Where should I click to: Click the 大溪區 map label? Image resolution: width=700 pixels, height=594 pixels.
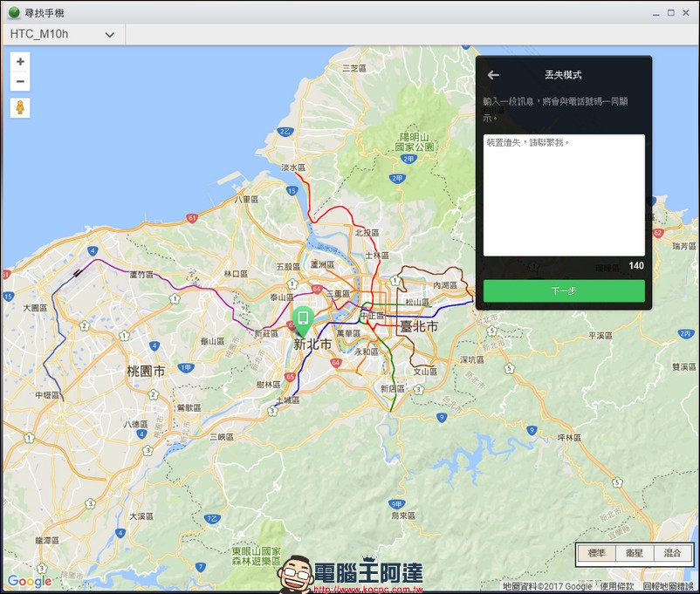(x=141, y=516)
